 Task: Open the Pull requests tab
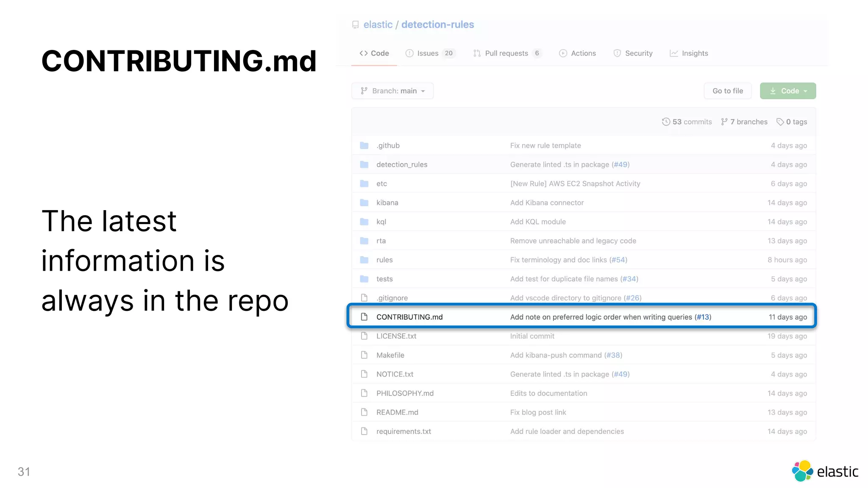pos(507,53)
